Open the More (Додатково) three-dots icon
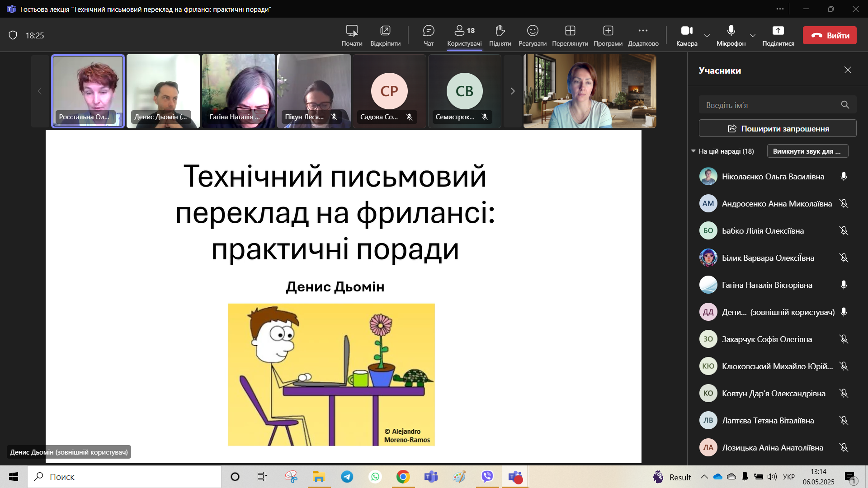The width and height of the screenshot is (868, 488). pyautogui.click(x=643, y=31)
